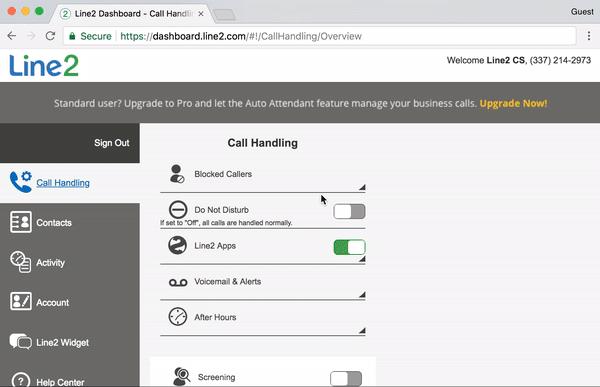Click the Help Center question mark icon
This screenshot has height=387, width=600.
point(21,380)
